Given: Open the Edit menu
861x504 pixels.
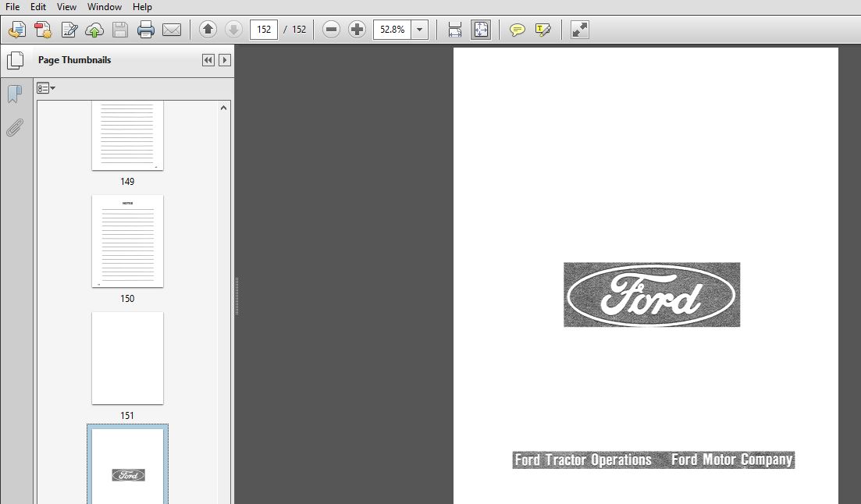Looking at the screenshot, I should tap(38, 7).
